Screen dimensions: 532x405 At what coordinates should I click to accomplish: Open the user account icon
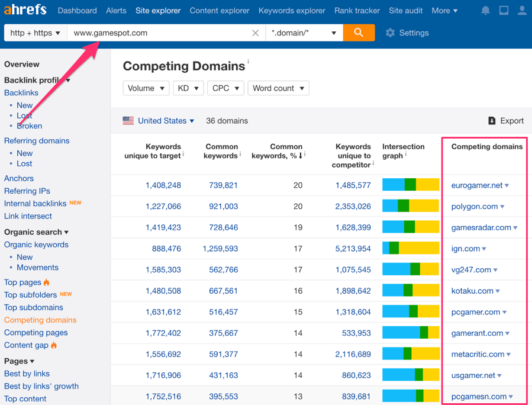(x=522, y=11)
